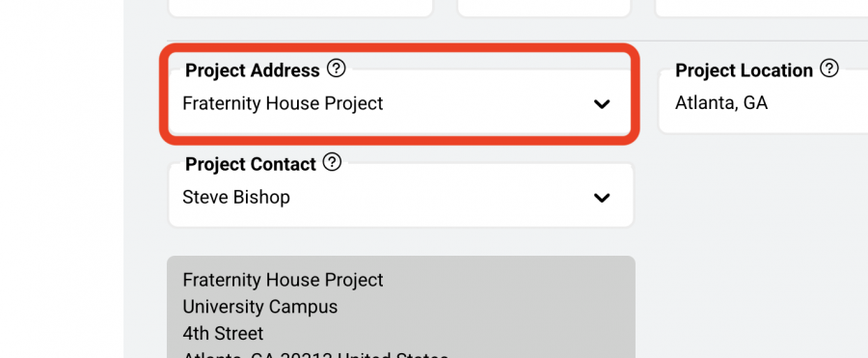The width and height of the screenshot is (868, 358).
Task: Click the Atlanta, GA location field
Action: [764, 103]
